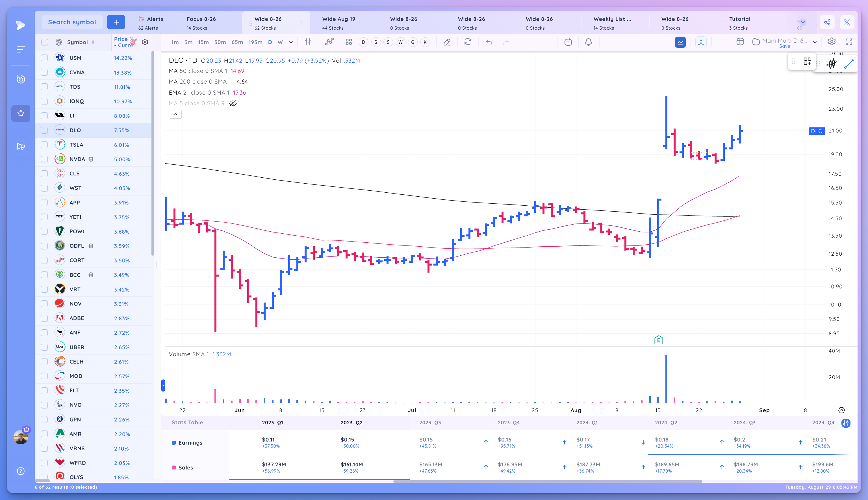Check the USM row checkbox
868x500 pixels.
tap(44, 58)
